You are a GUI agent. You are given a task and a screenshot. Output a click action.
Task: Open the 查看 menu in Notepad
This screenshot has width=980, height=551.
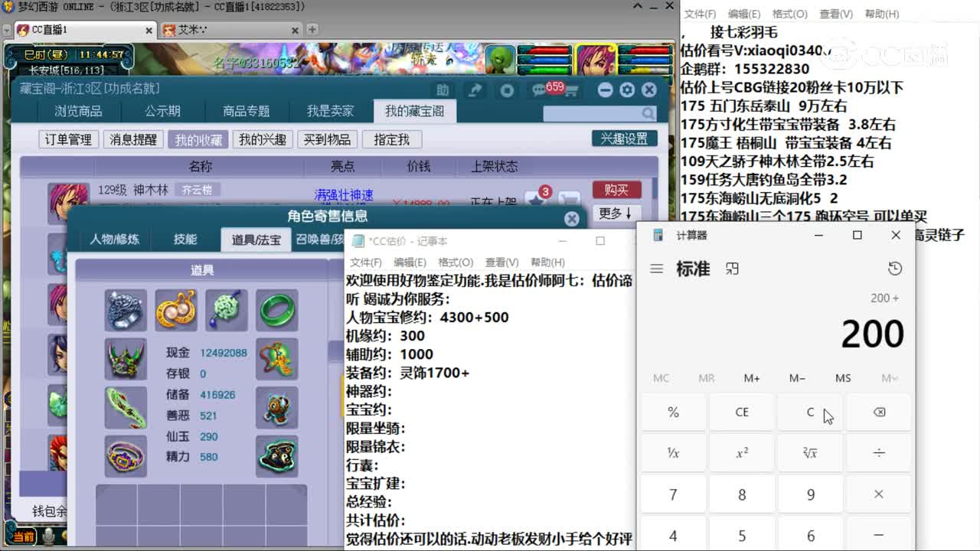502,262
